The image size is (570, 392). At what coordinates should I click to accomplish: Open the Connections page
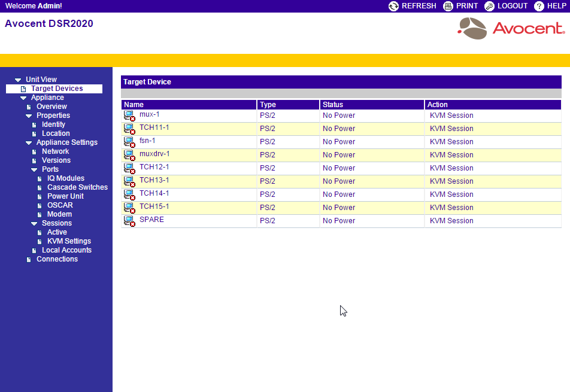pyautogui.click(x=57, y=259)
